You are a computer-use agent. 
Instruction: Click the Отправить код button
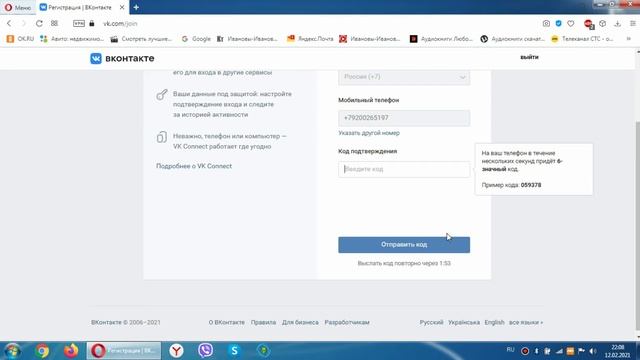click(404, 245)
